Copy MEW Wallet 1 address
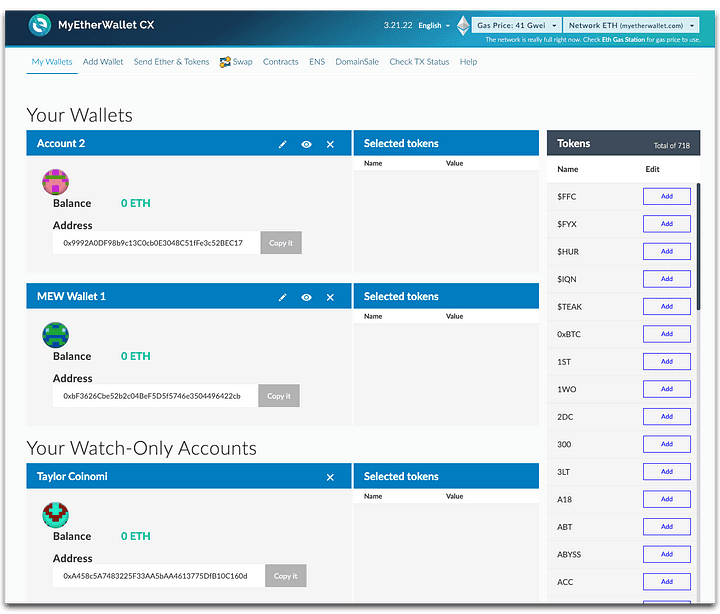720x614 pixels. pyautogui.click(x=279, y=396)
